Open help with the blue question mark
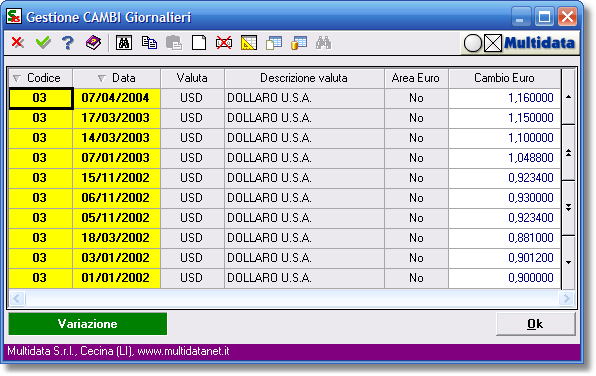 (x=68, y=43)
